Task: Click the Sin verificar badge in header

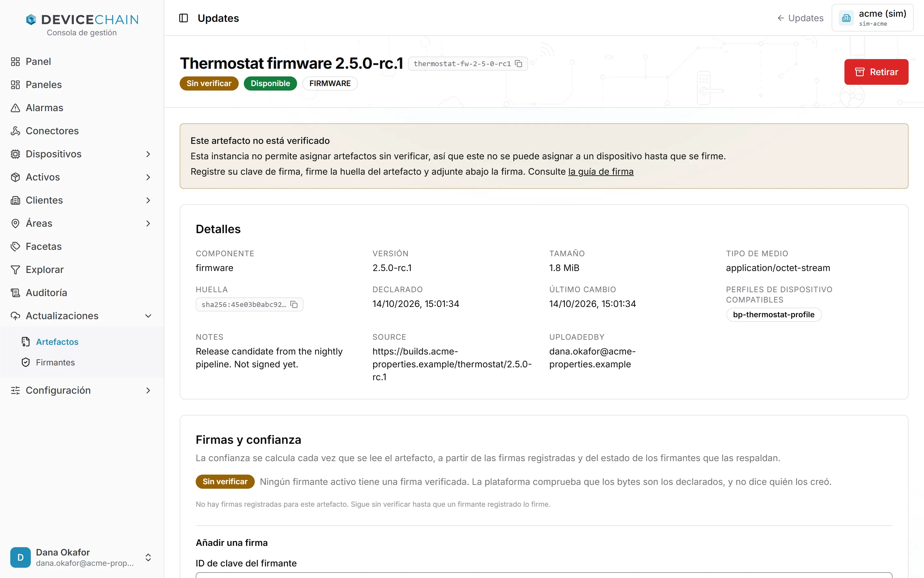Action: tap(209, 83)
